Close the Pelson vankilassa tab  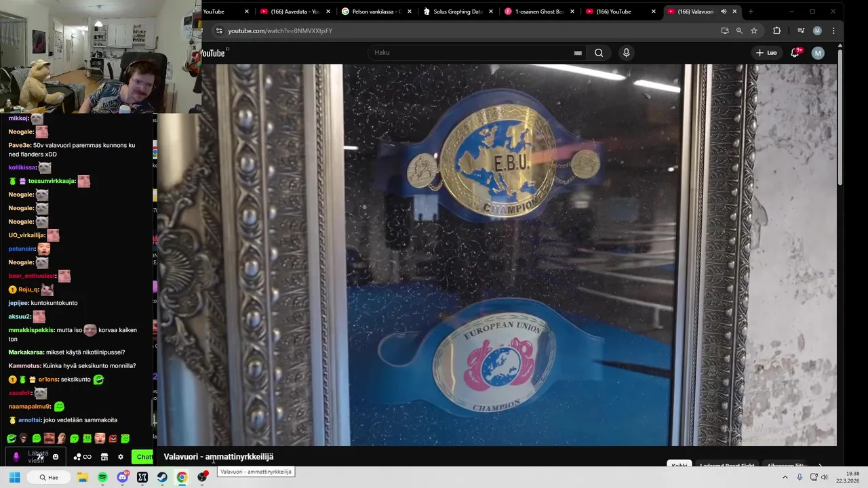pos(410,12)
